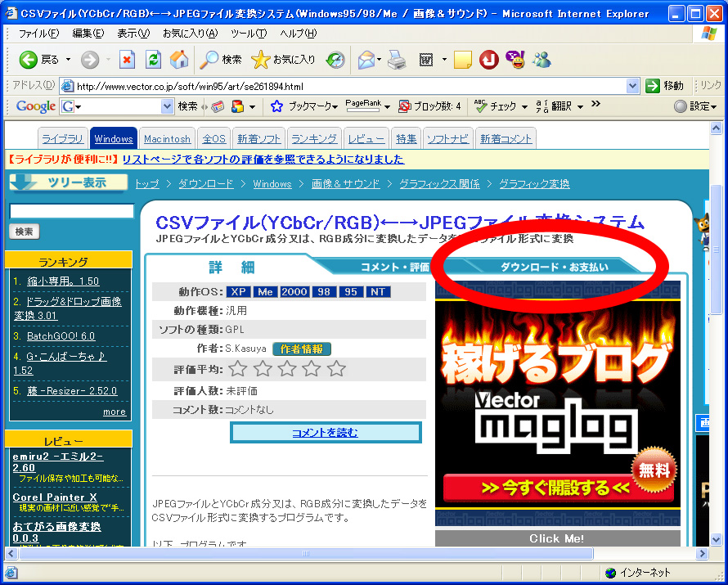728x585 pixels.
Task: Open Google toolbar settings (設定)
Action: tap(695, 106)
